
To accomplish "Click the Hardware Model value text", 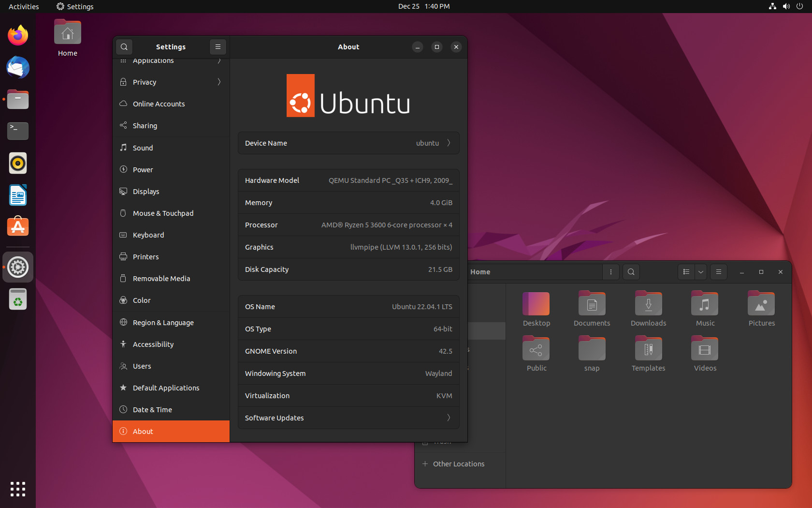I will point(391,180).
